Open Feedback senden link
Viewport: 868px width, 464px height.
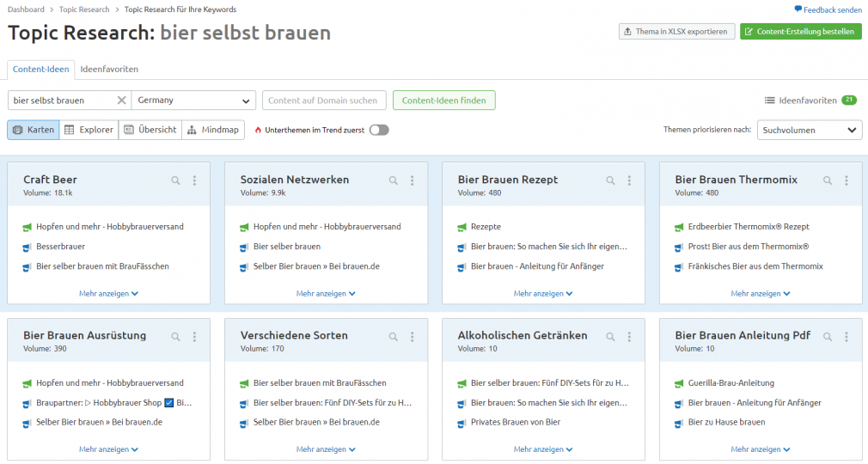click(x=828, y=9)
